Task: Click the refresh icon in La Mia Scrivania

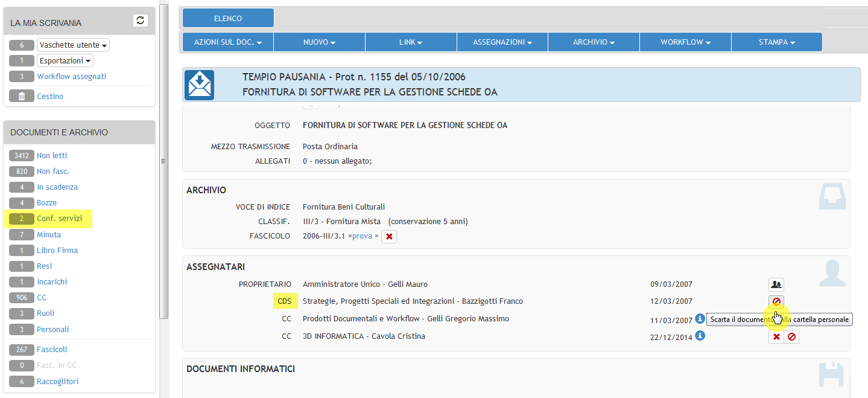Action: 140,21
